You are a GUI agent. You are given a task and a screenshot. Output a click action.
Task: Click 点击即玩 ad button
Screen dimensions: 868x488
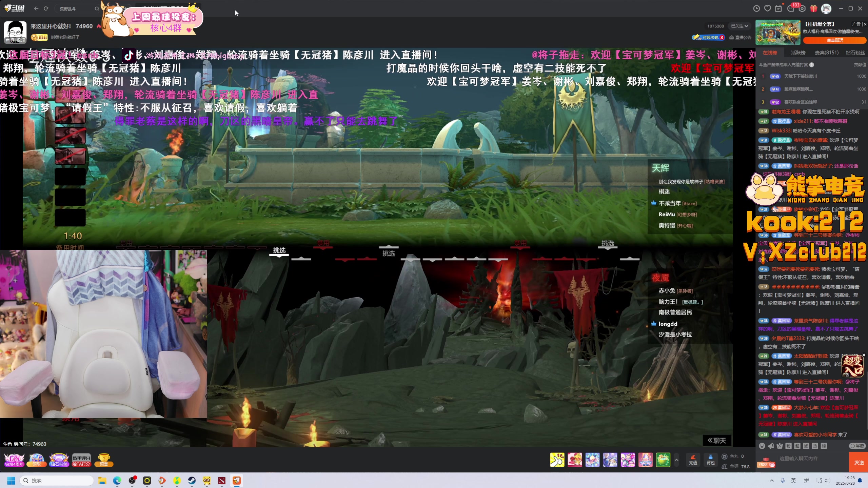point(834,40)
